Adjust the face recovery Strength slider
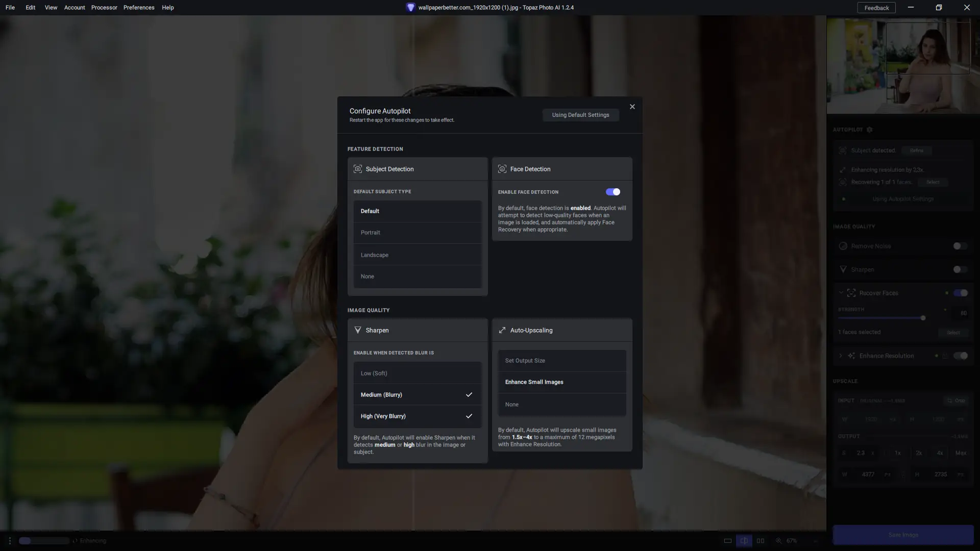This screenshot has height=551, width=980. 923,318
